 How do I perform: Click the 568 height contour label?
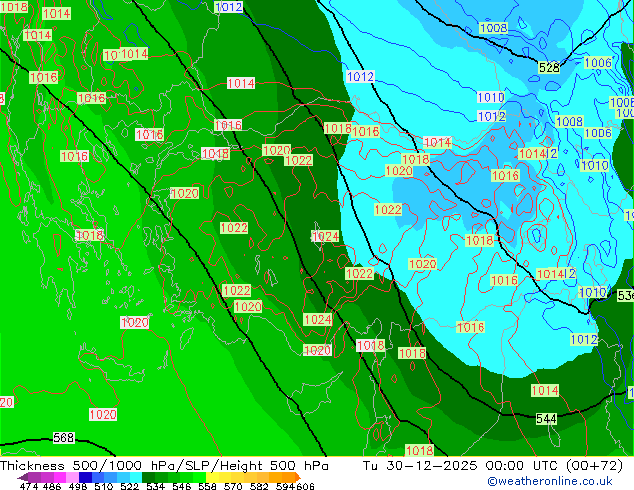(x=64, y=437)
